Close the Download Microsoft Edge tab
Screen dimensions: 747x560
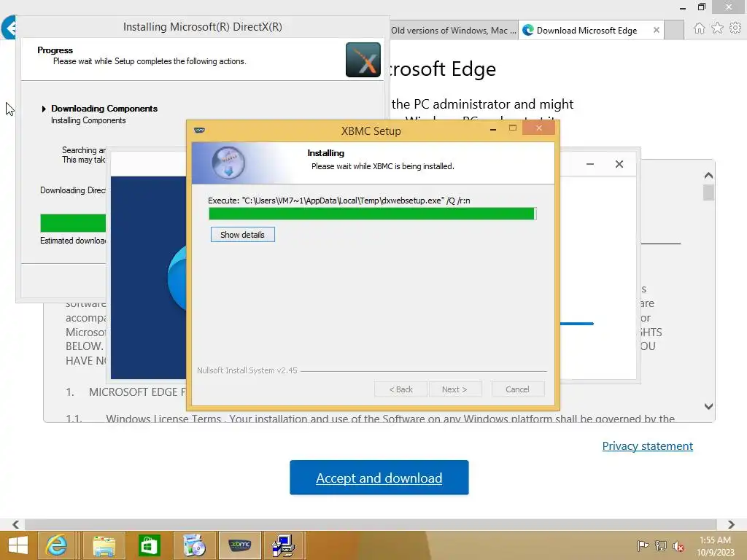click(x=657, y=30)
